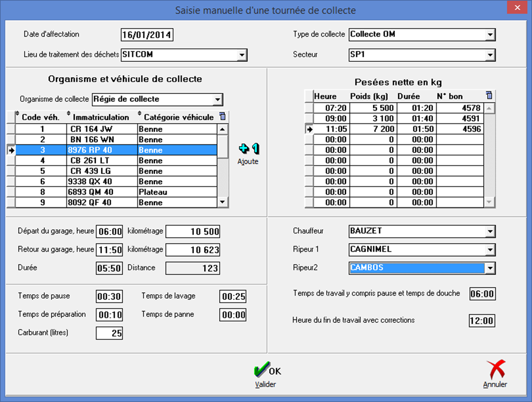Viewport: 532px width, 402px height.
Task: Click the Temps de travail field 06:00
Action: pyautogui.click(x=482, y=294)
